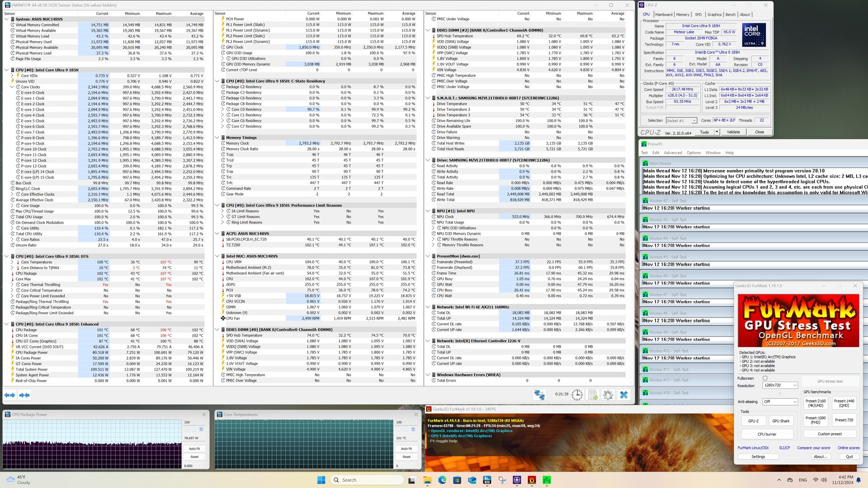The image size is (868, 488).
Task: Toggle third blue graph option in CPU Package Power
Action: point(201,429)
